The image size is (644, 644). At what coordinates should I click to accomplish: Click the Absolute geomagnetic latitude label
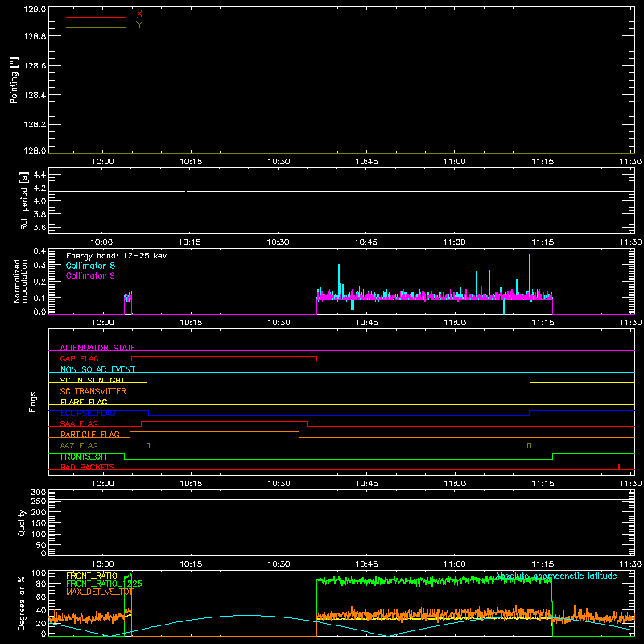556,576
